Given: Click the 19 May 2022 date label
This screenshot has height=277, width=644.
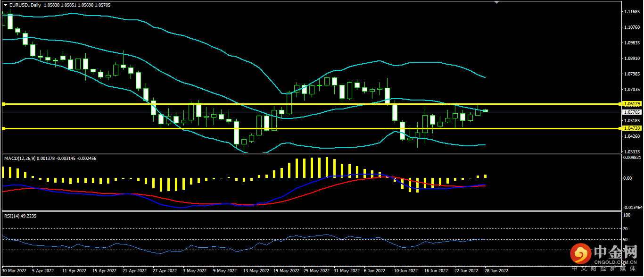Looking at the screenshot, I should click(x=286, y=271).
